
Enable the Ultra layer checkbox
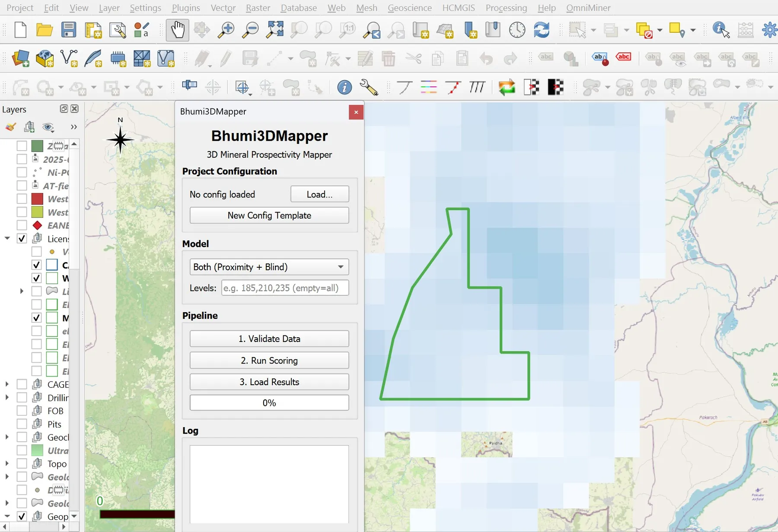[x=22, y=450]
